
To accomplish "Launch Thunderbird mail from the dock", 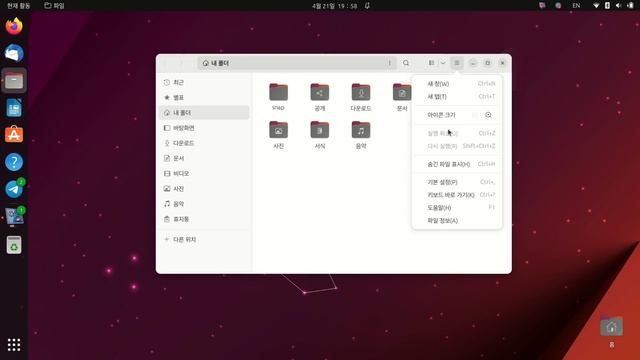I will tap(14, 53).
